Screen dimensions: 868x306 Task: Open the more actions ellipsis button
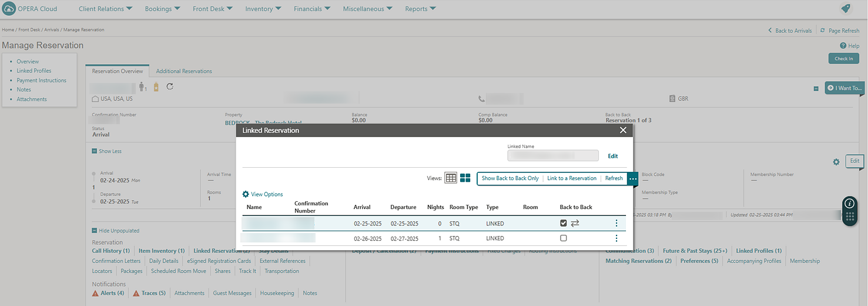[632, 178]
